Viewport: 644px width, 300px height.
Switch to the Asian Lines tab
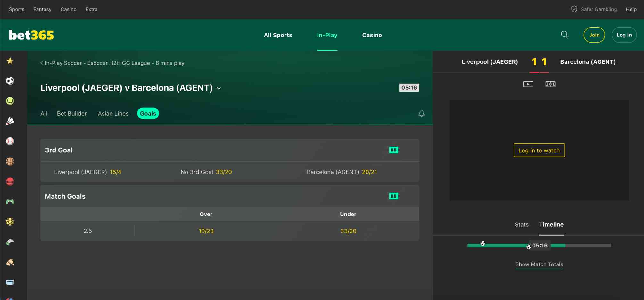(x=113, y=113)
